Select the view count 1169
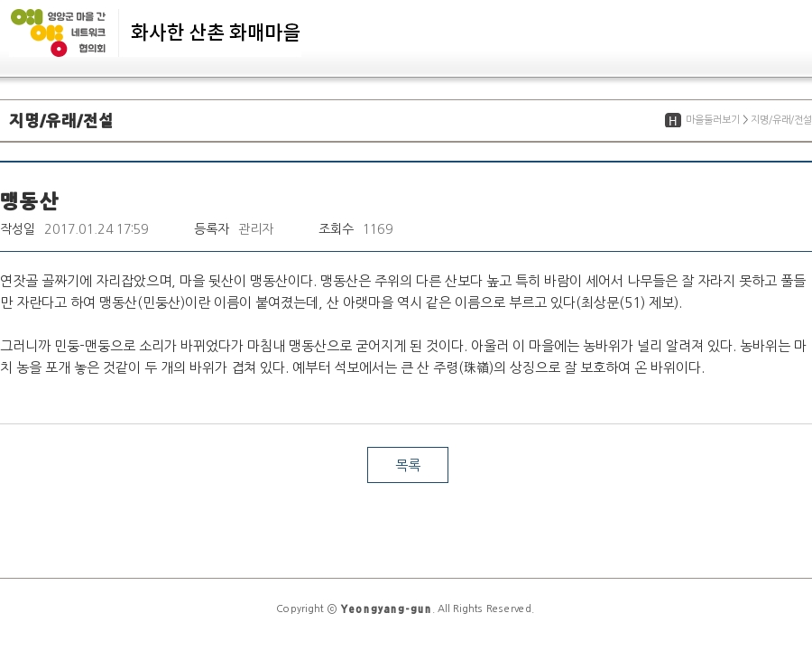 (x=378, y=229)
